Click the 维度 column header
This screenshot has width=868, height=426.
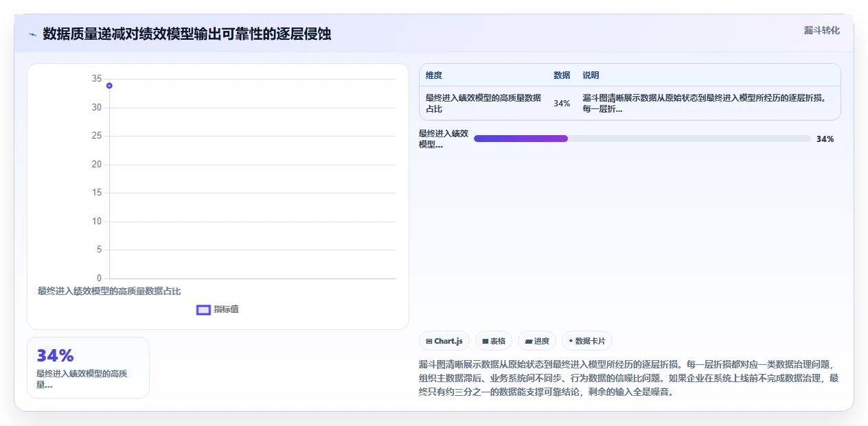click(x=434, y=75)
